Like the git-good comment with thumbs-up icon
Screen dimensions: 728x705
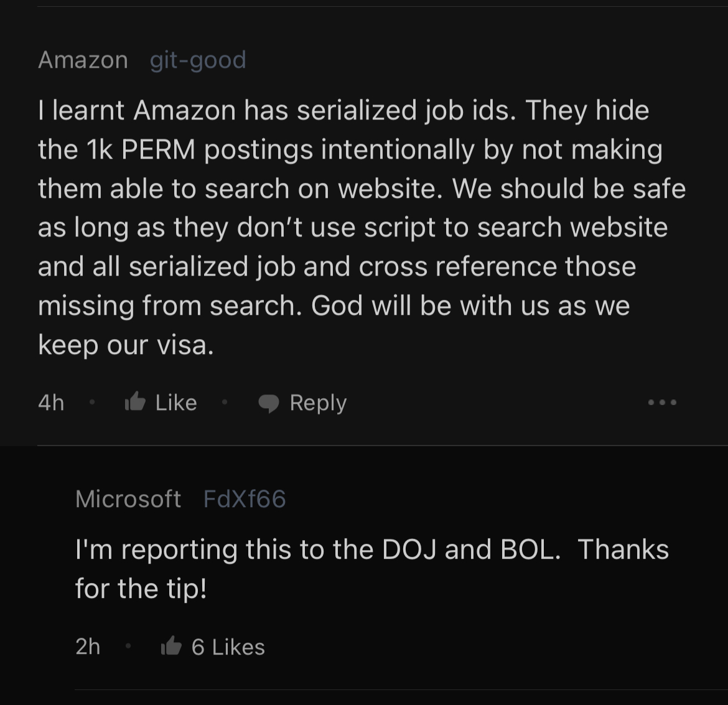136,403
